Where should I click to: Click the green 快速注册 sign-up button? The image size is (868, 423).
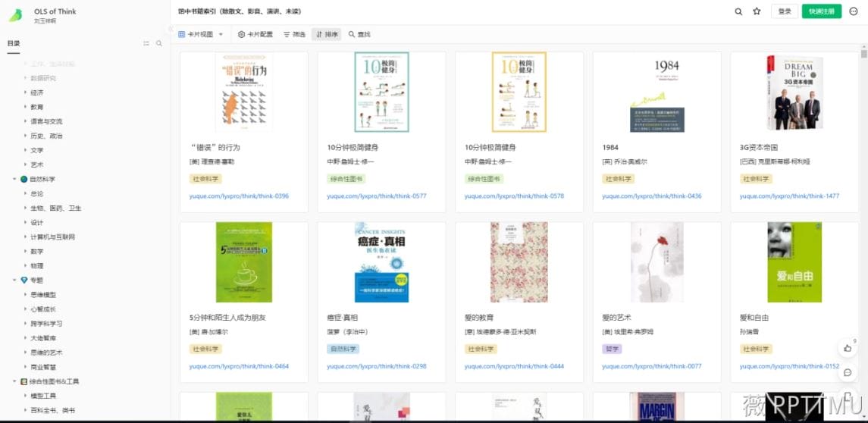pos(822,11)
